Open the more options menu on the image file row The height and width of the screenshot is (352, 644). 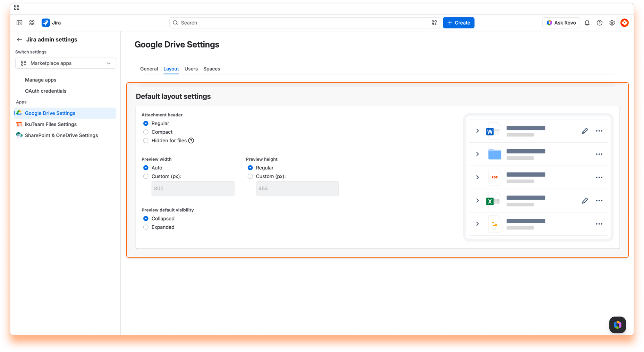click(599, 224)
